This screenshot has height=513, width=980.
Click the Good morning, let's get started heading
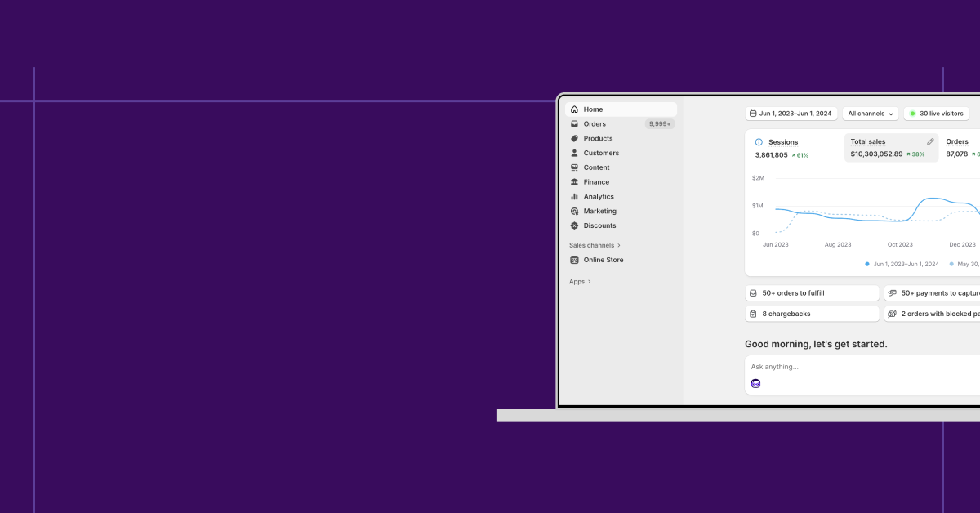(x=816, y=344)
